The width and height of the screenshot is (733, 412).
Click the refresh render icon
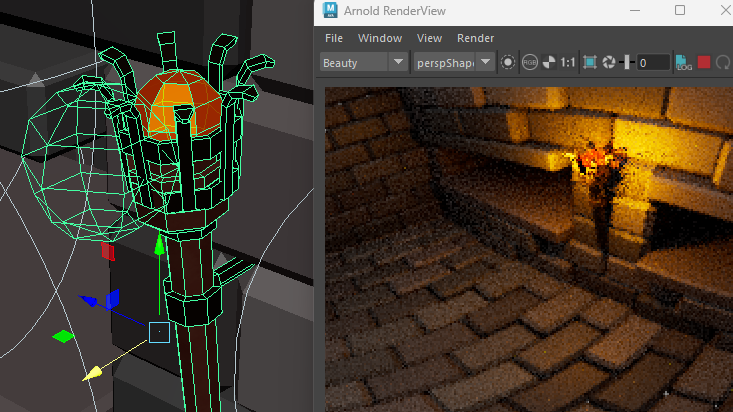coord(723,62)
